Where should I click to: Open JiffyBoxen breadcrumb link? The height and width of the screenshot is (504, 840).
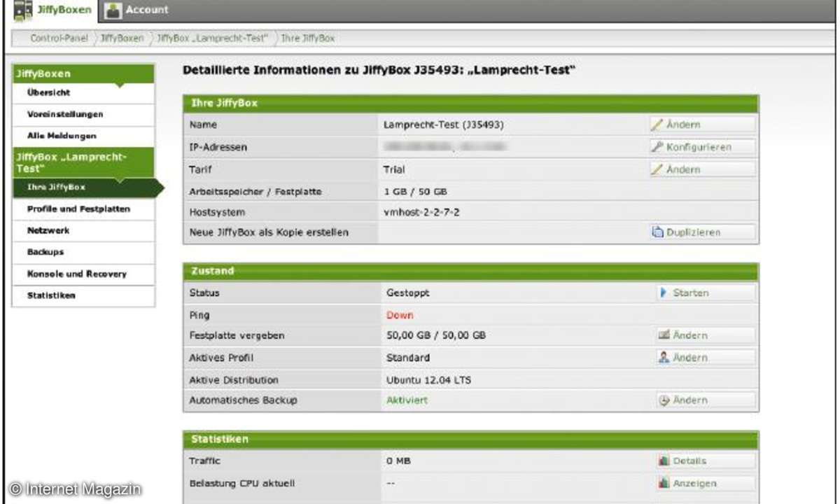coord(122,38)
